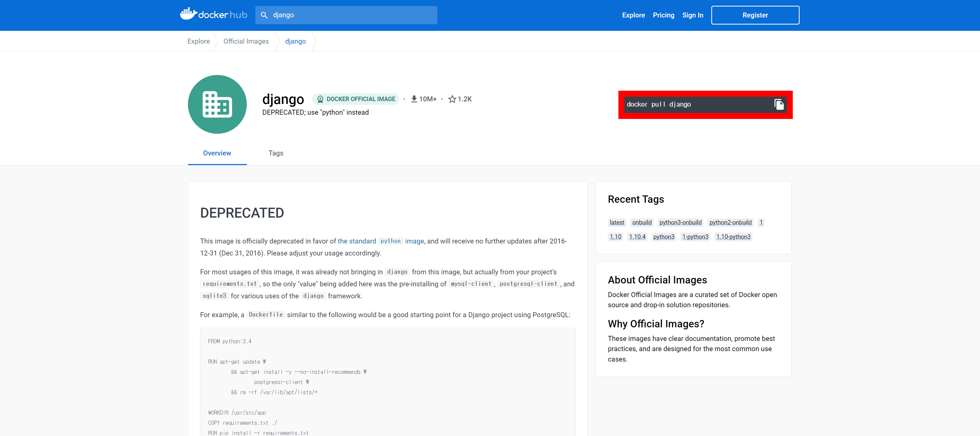This screenshot has height=436, width=980.
Task: Switch to the Overview tab
Action: coord(217,153)
